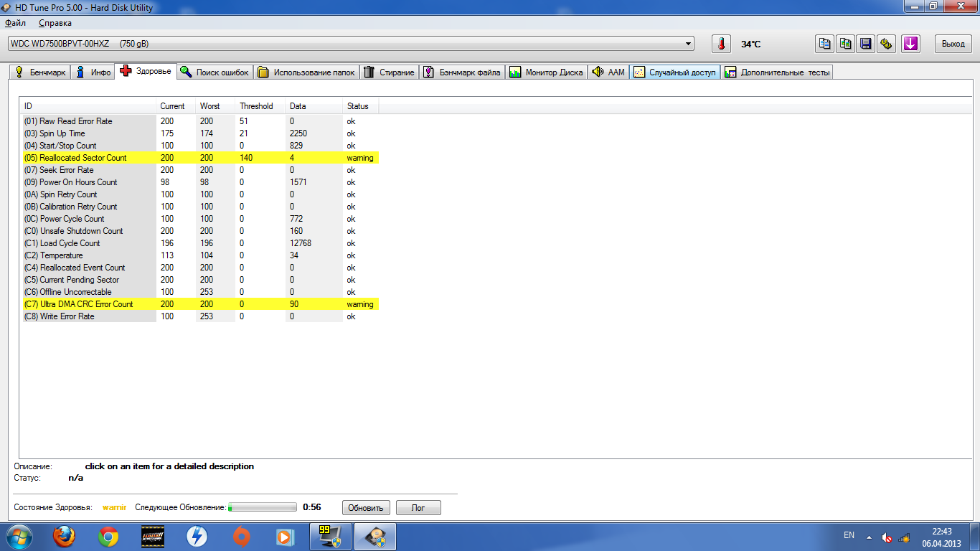Select the Reallocated Sector Count warning row
The height and width of the screenshot is (551, 980).
point(200,158)
